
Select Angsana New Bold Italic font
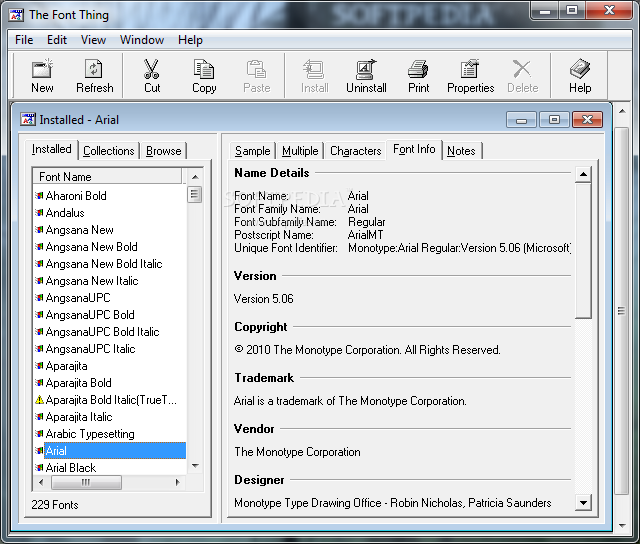[104, 264]
